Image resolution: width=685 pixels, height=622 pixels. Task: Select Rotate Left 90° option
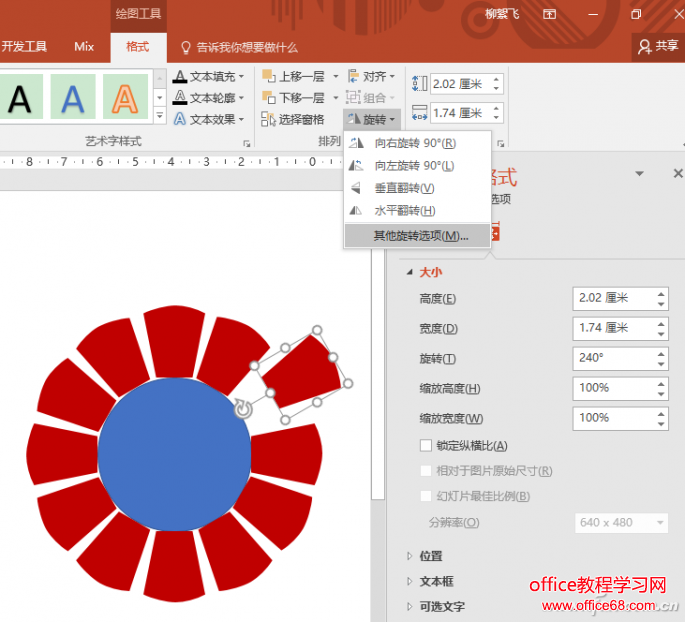(417, 166)
